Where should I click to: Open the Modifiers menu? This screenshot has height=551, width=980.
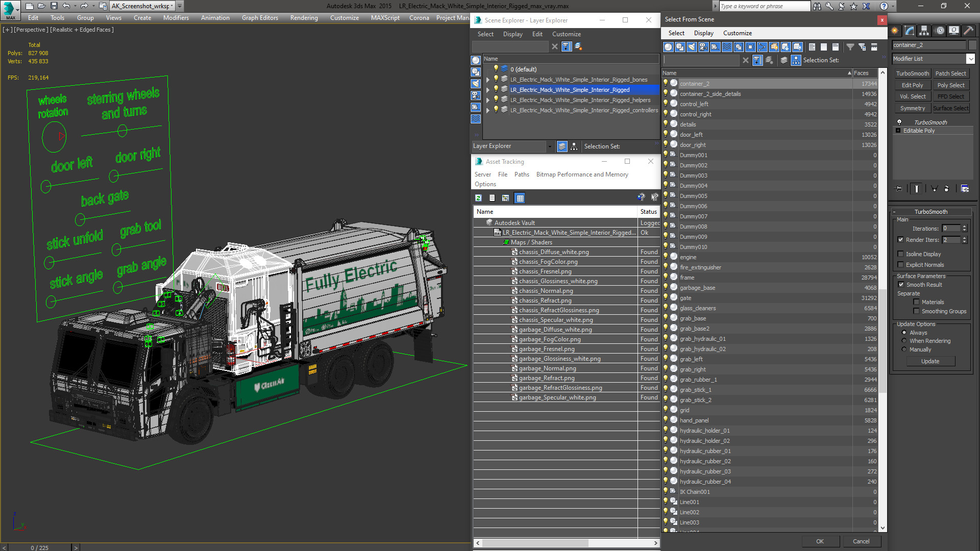176,18
